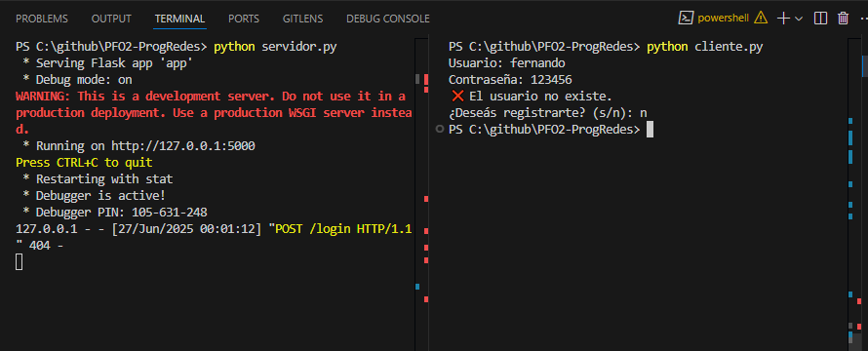This screenshot has height=351, width=868.
Task: Open the http://127.0.0.1:5000 server link
Action: pyautogui.click(x=183, y=146)
